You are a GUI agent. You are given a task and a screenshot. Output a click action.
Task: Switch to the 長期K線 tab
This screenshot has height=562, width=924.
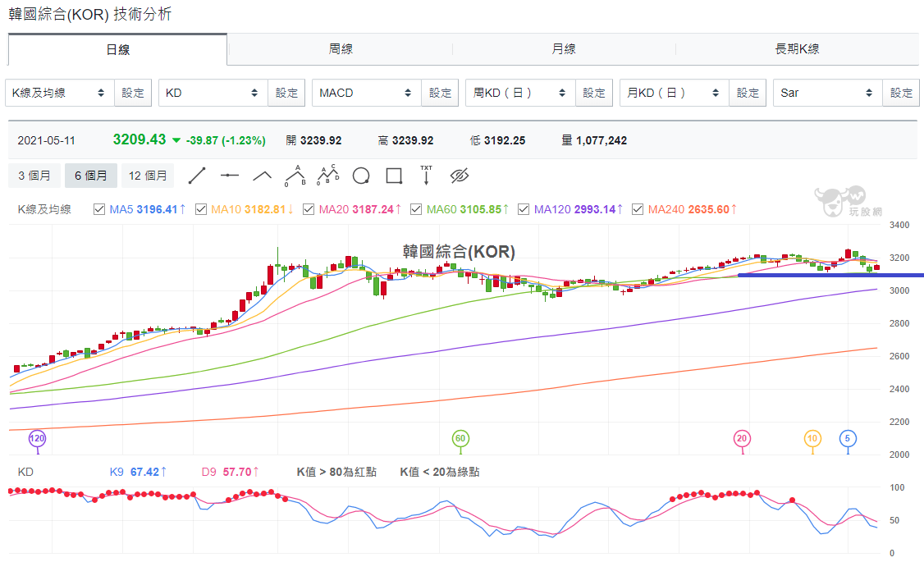(797, 49)
